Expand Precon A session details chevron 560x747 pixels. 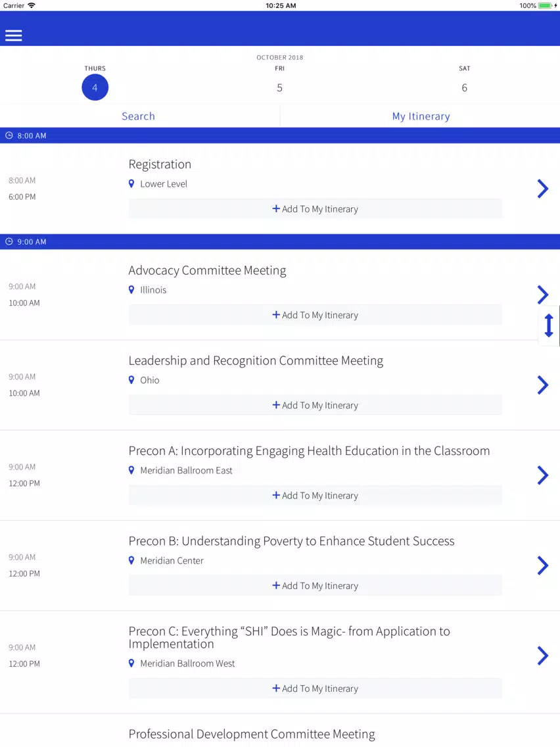[x=542, y=475]
